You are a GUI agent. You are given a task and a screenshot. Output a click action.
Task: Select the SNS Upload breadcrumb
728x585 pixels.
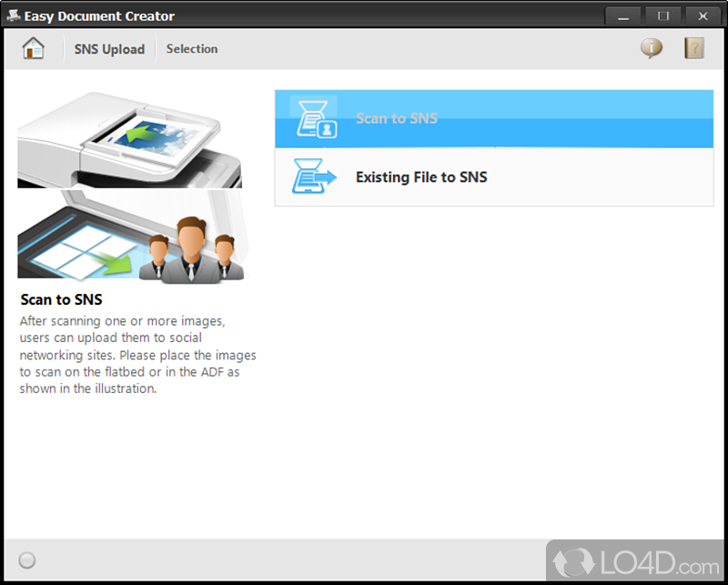tap(109, 49)
